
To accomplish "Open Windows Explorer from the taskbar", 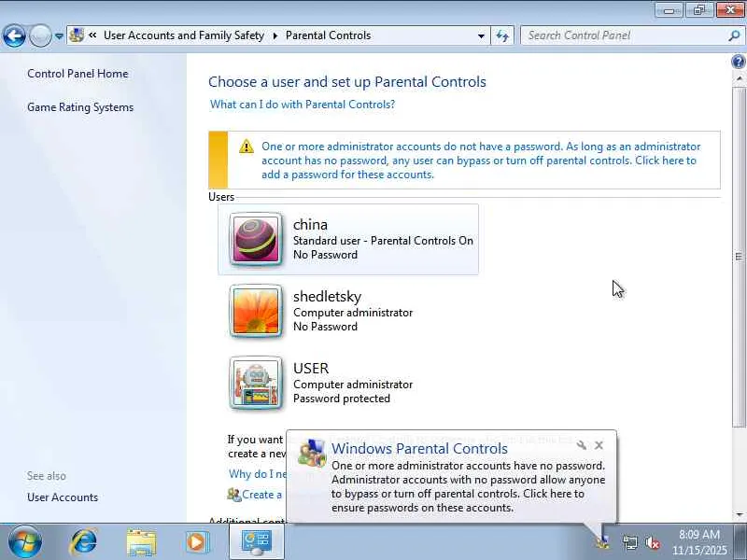I will (141, 542).
